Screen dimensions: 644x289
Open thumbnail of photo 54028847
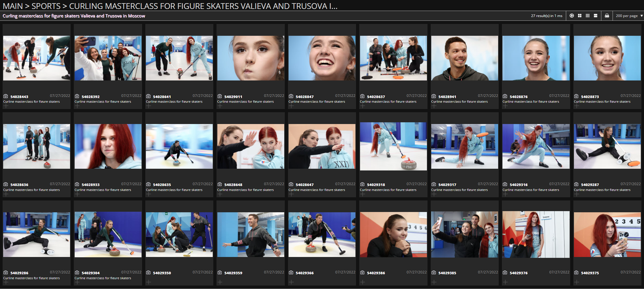(x=322, y=58)
